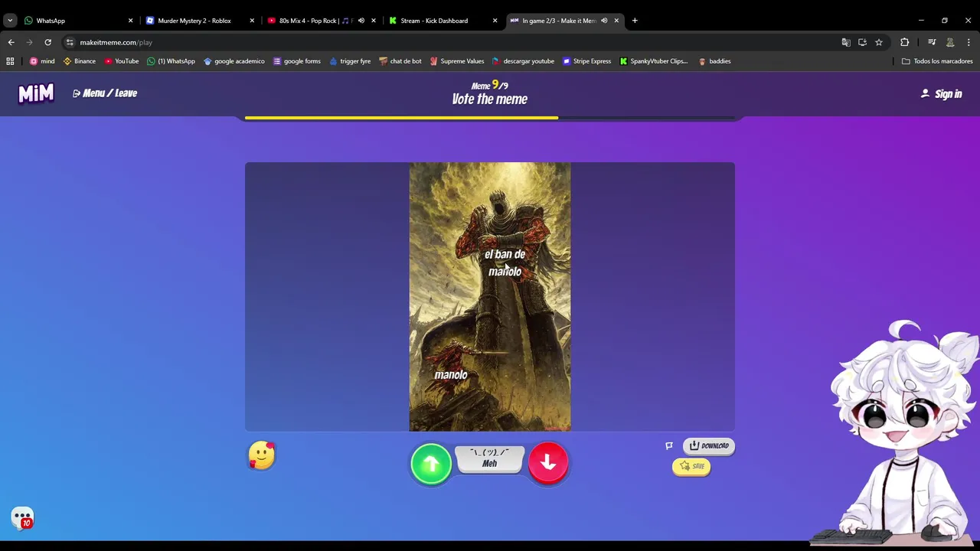Image resolution: width=980 pixels, height=551 pixels.
Task: Install app icon in address bar
Action: click(x=862, y=42)
